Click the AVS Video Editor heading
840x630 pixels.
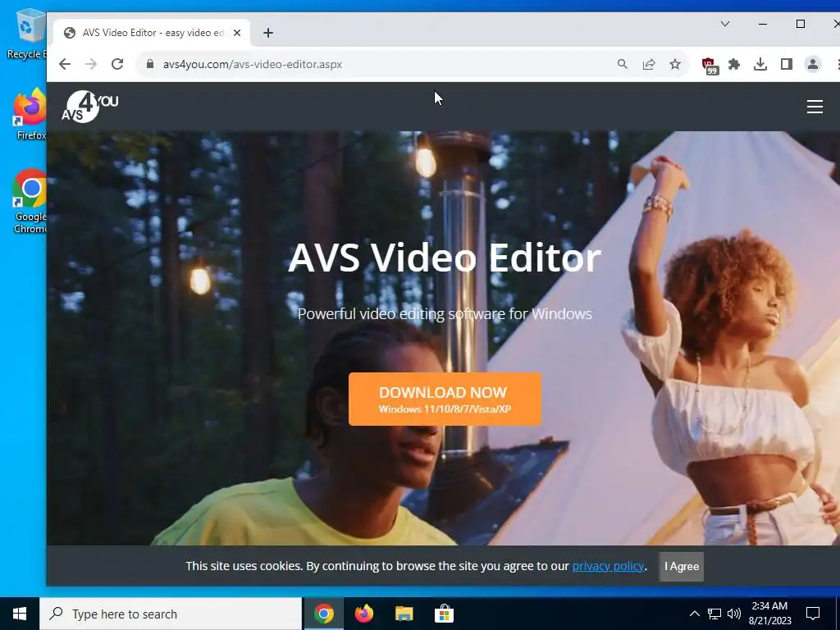[x=445, y=258]
